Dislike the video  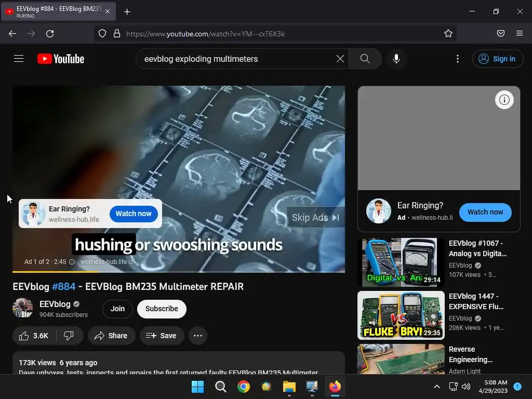[x=69, y=336]
